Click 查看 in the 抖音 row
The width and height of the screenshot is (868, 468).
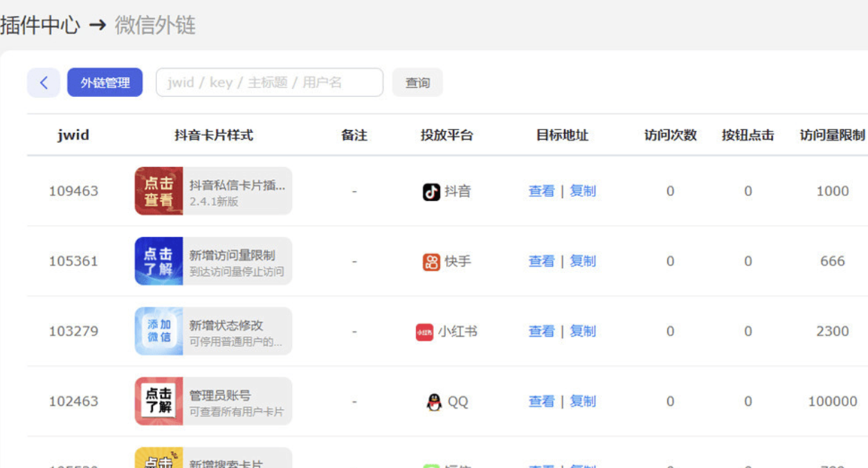pos(541,192)
